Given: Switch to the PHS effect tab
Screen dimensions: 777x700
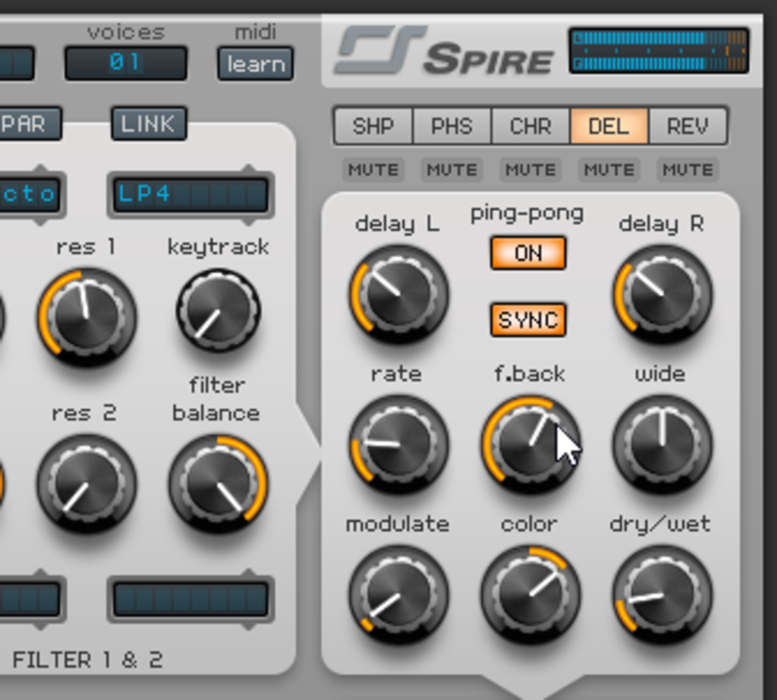Looking at the screenshot, I should pyautogui.click(x=452, y=126).
